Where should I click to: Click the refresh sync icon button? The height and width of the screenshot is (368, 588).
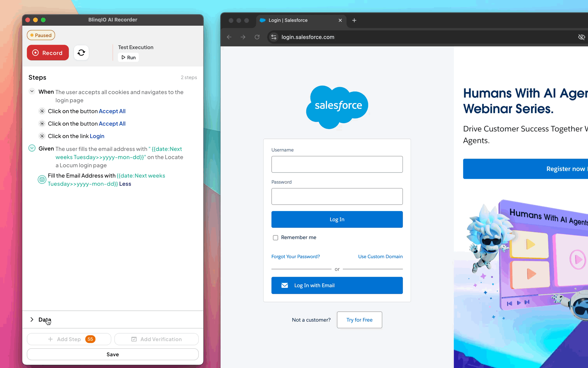pos(81,53)
